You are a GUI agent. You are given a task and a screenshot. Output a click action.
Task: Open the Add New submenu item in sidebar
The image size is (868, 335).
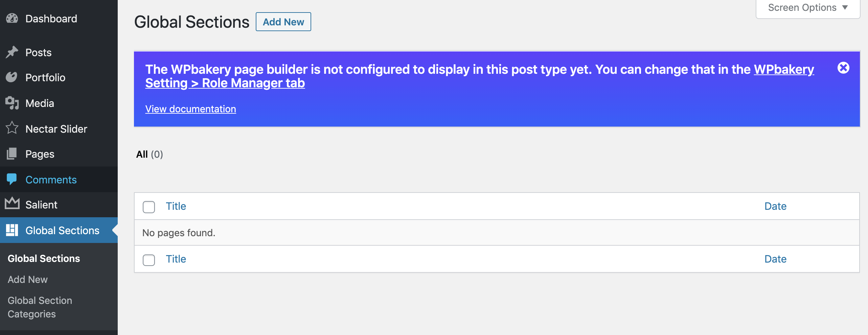coord(28,280)
